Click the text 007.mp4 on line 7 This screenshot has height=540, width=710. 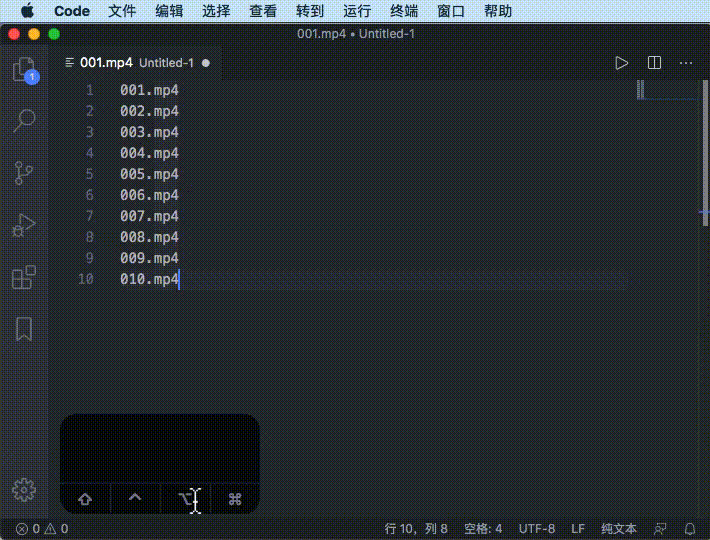coord(149,216)
